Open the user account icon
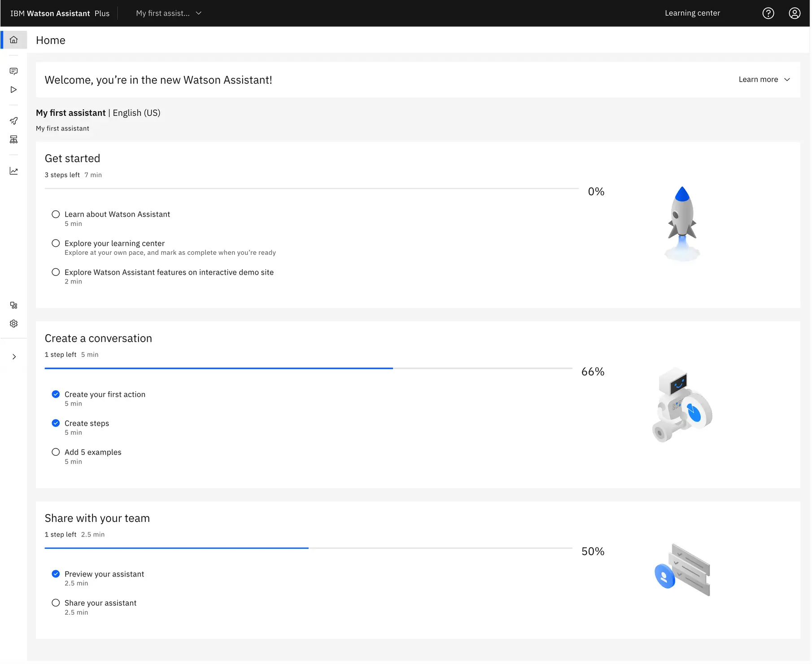 (x=795, y=13)
